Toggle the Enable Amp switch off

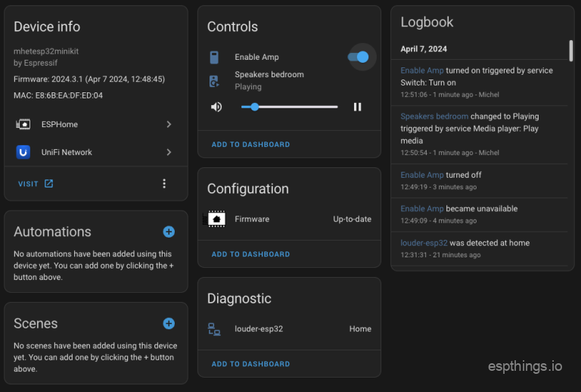pos(359,58)
